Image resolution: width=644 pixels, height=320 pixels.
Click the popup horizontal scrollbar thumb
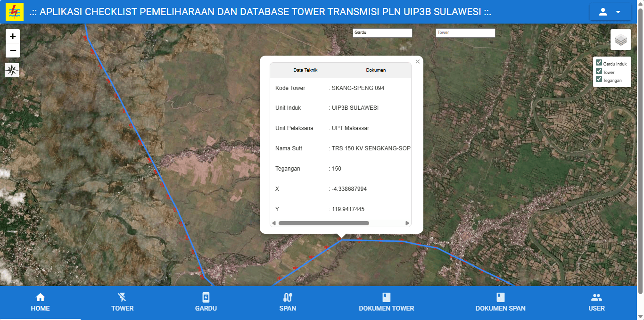coord(323,223)
